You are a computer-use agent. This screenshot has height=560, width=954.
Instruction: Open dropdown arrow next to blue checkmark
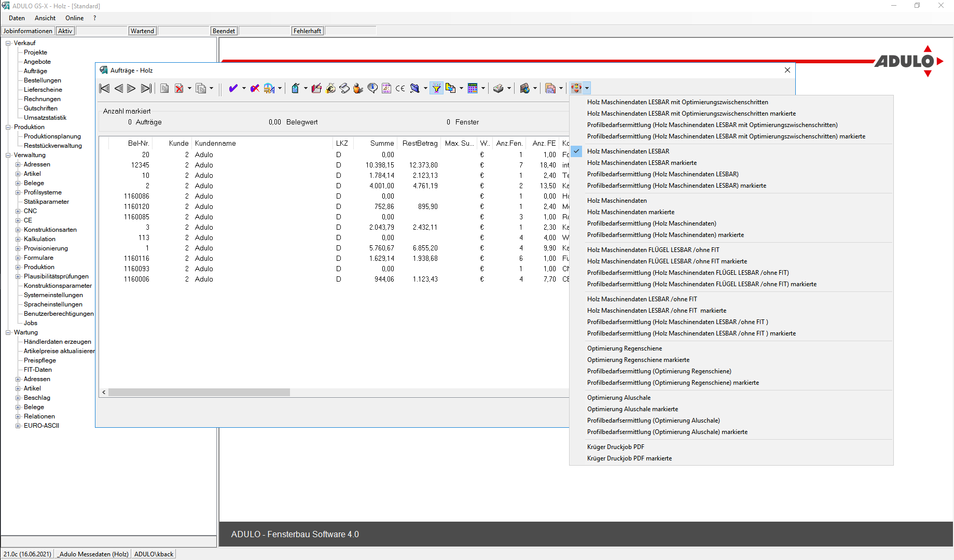pos(244,89)
